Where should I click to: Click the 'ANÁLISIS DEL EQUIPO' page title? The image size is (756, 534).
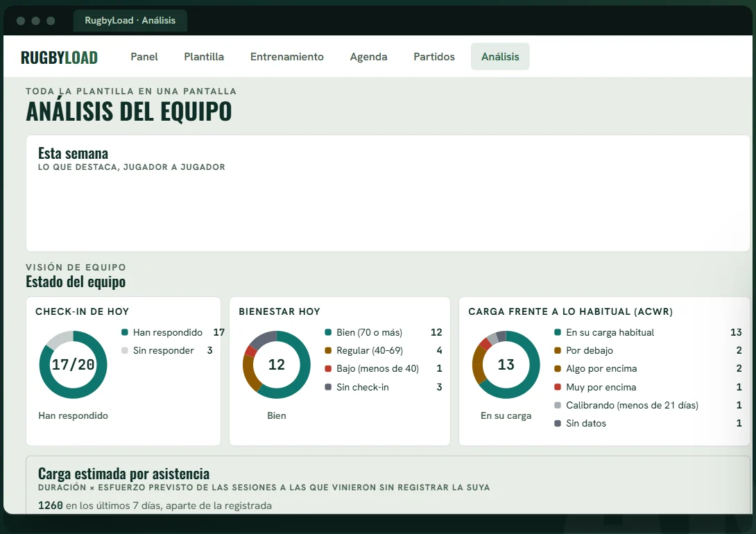(129, 112)
